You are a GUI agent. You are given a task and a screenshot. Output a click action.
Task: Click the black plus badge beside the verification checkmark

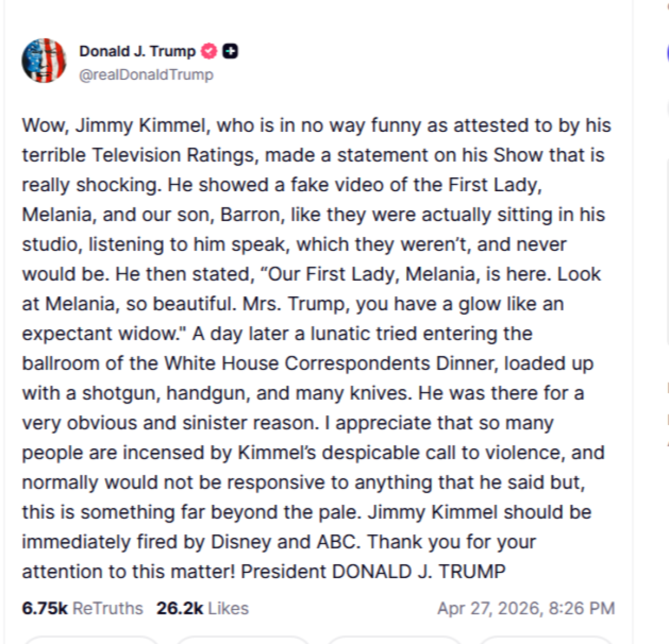point(230,51)
